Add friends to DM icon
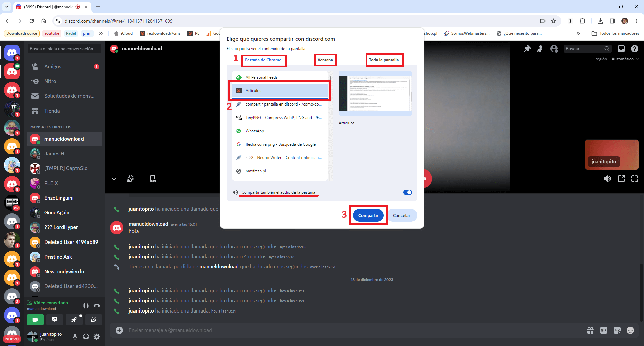 click(x=541, y=49)
